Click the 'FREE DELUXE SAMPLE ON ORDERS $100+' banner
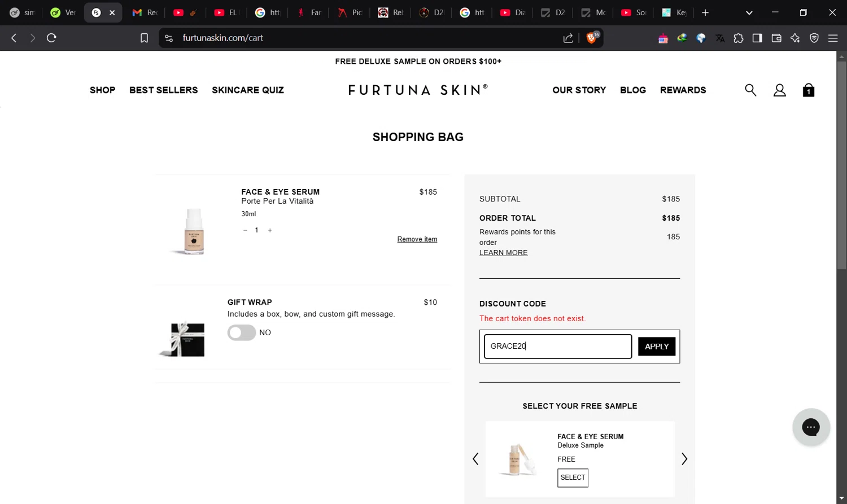Image resolution: width=847 pixels, height=504 pixels. tap(418, 61)
